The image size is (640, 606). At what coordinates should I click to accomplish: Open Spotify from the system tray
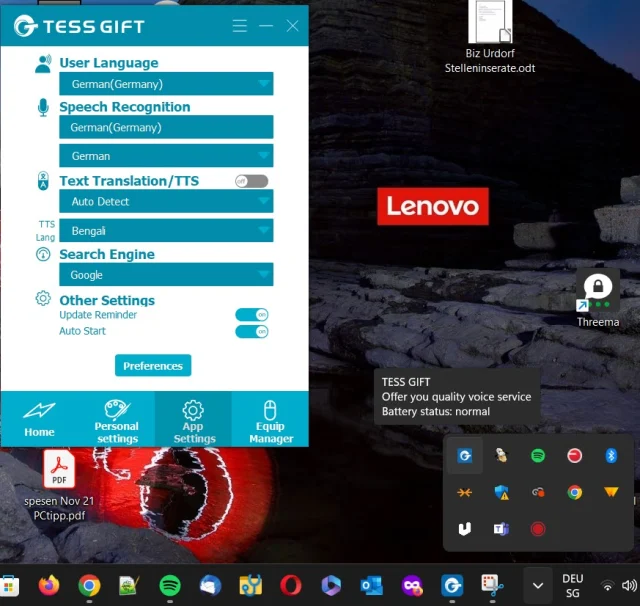tap(538, 455)
